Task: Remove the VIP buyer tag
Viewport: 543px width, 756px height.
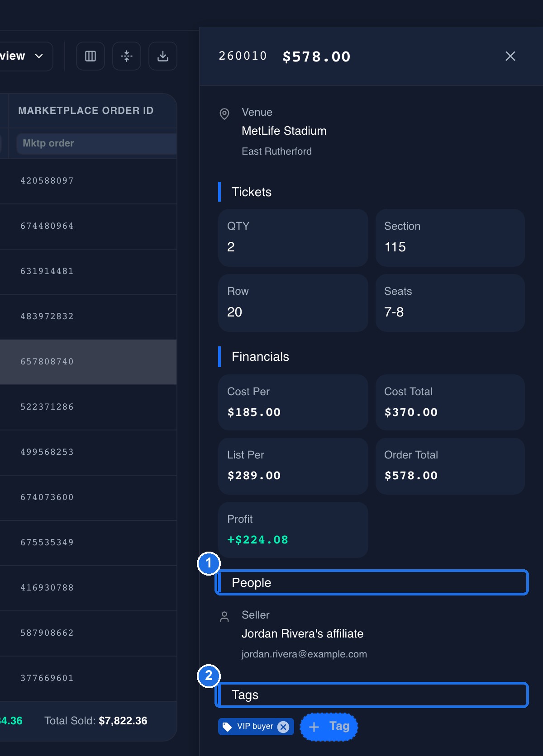Action: click(283, 727)
